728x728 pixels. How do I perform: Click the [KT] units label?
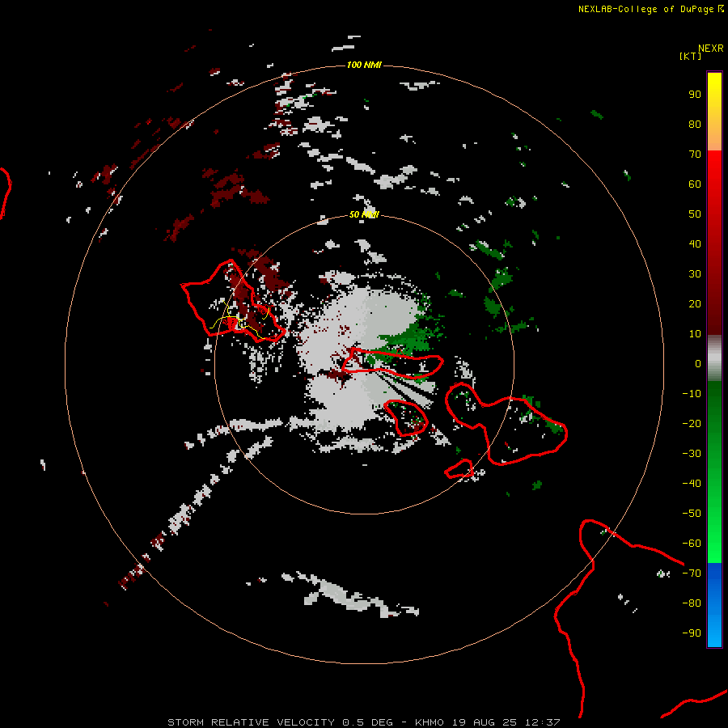690,56
